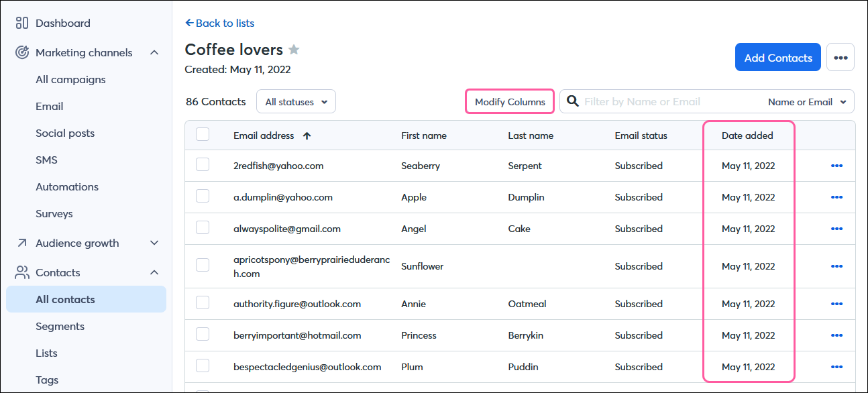Click the First name column header
868x393 pixels.
click(424, 135)
